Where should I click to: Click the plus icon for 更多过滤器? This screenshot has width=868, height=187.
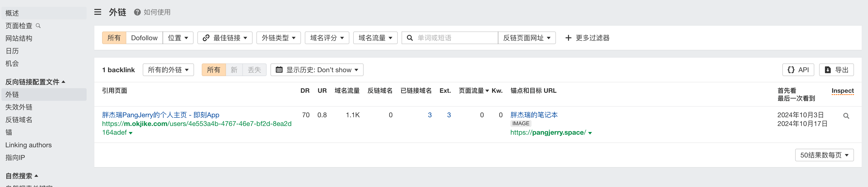[x=568, y=38]
